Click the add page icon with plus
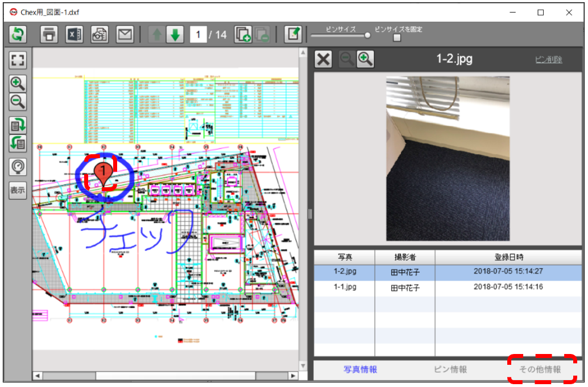588x387 pixels. point(243,35)
